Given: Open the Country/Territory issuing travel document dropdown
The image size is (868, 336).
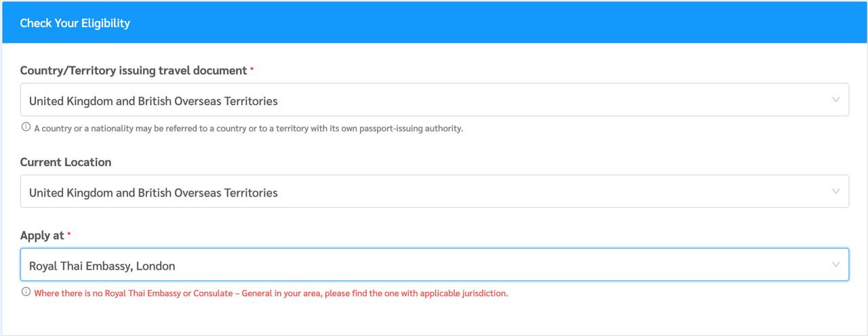Looking at the screenshot, I should pyautogui.click(x=434, y=100).
